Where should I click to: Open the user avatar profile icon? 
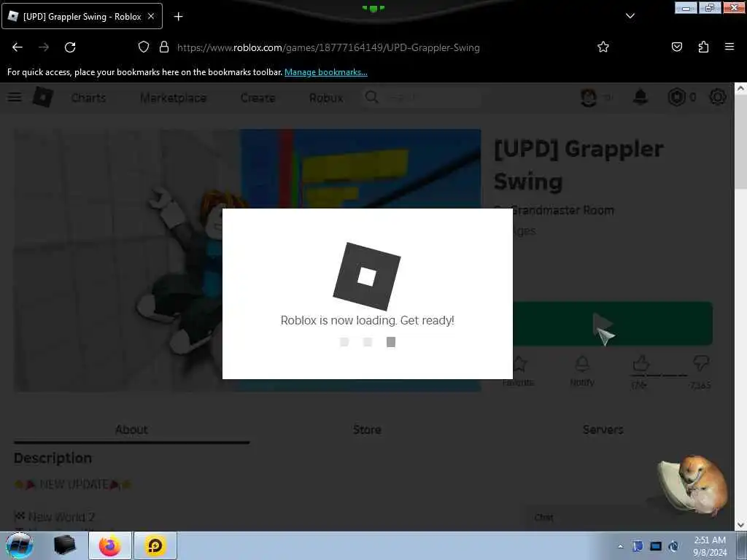tap(589, 97)
